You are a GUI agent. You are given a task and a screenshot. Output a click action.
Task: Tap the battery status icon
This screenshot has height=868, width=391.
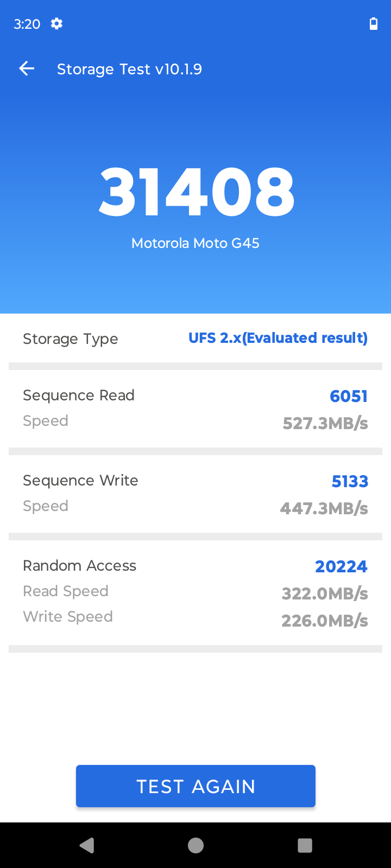point(374,24)
